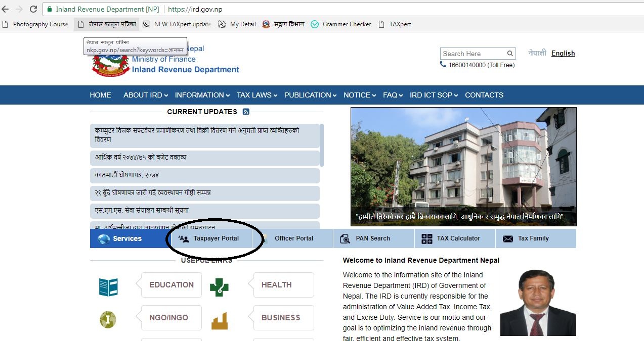Click the NGO/INGO link button
This screenshot has width=644, height=341.
[171, 318]
